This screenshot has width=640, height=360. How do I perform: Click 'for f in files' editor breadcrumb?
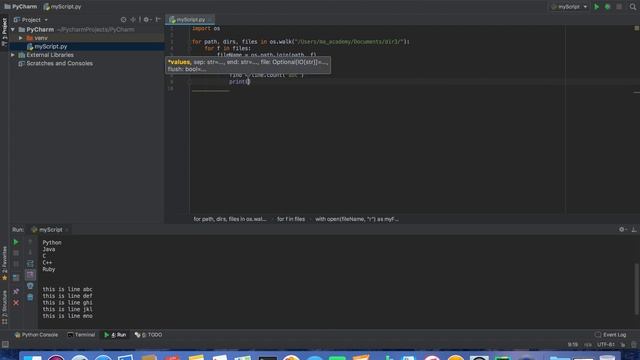tap(291, 219)
